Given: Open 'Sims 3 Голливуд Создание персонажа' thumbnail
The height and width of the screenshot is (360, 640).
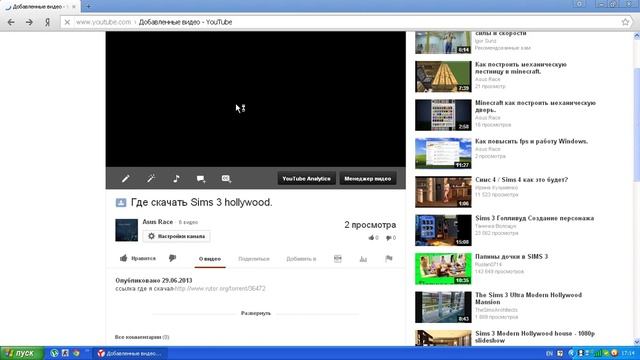Looking at the screenshot, I should pyautogui.click(x=443, y=230).
